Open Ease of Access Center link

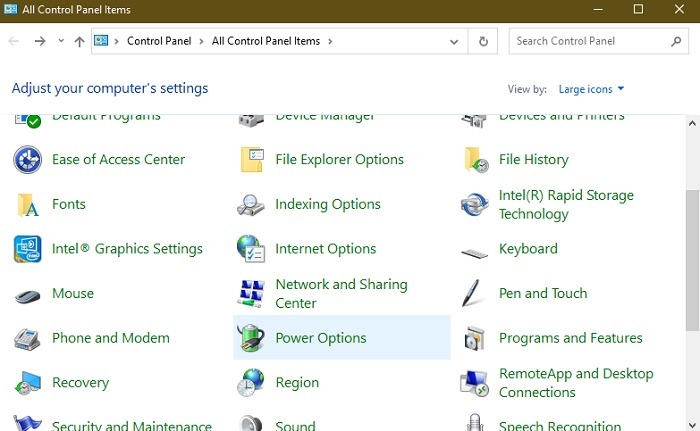pos(118,159)
